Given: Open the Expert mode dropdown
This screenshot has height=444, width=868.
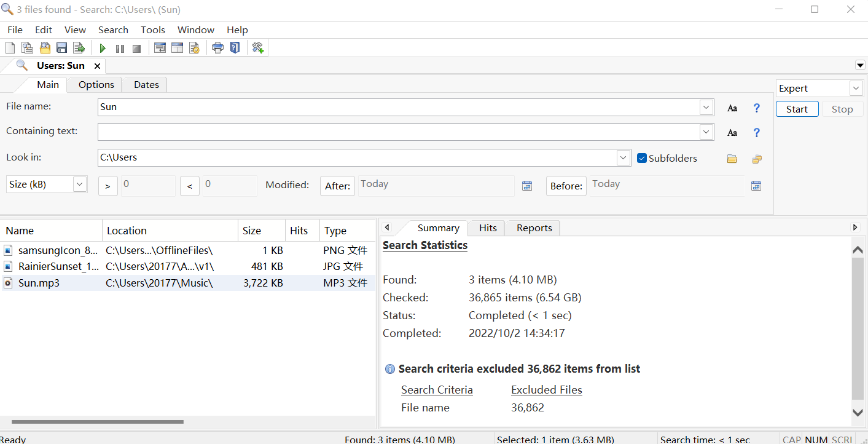Looking at the screenshot, I should (856, 89).
